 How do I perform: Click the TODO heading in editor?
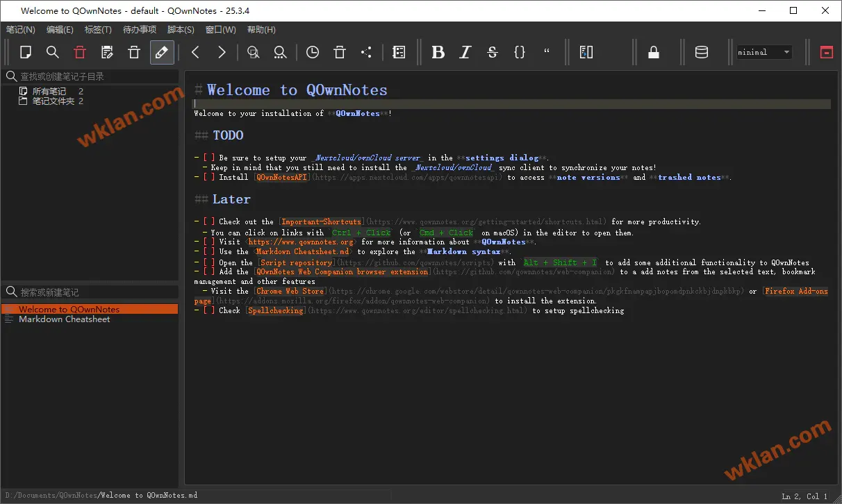[229, 135]
